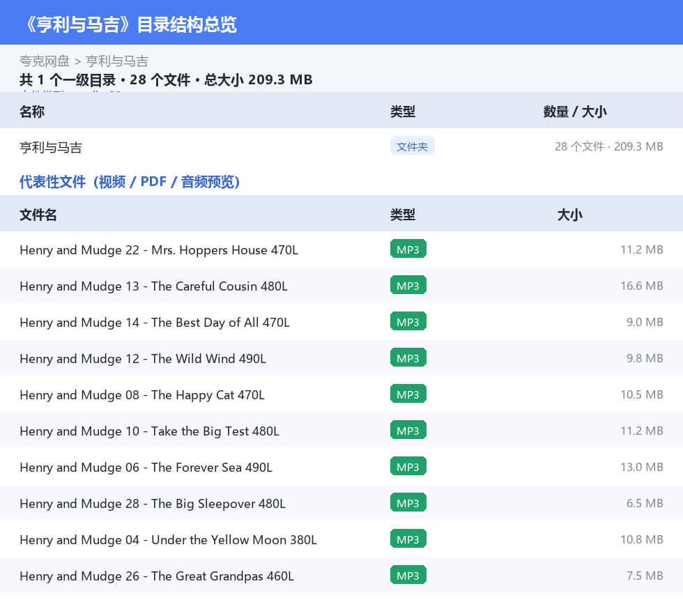The height and width of the screenshot is (616, 683).
Task: Click MP3 badge for The Wild Wind
Action: pos(408,357)
